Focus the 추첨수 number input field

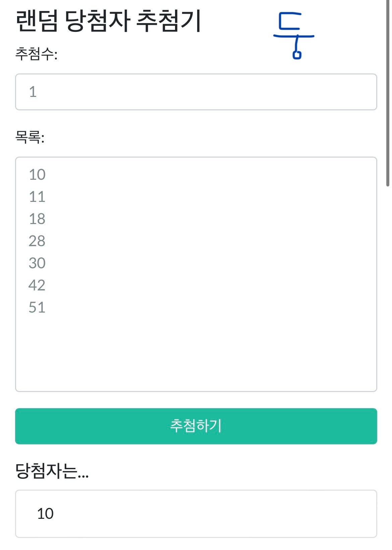196,92
